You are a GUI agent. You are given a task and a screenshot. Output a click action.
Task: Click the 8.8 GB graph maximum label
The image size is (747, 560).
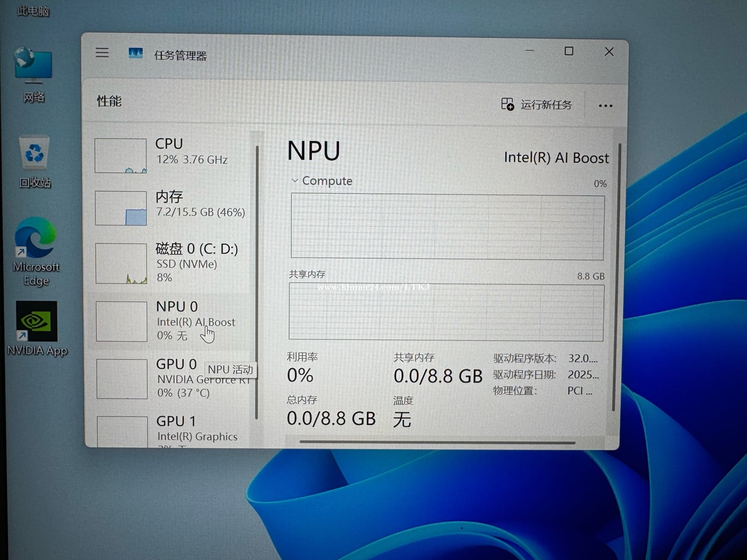pos(591,276)
